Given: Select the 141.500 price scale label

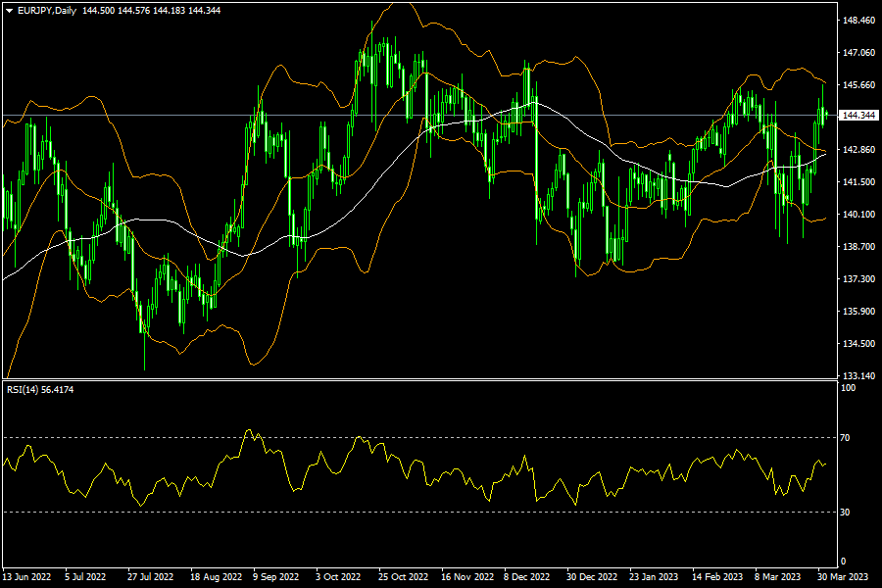Looking at the screenshot, I should coord(858,181).
